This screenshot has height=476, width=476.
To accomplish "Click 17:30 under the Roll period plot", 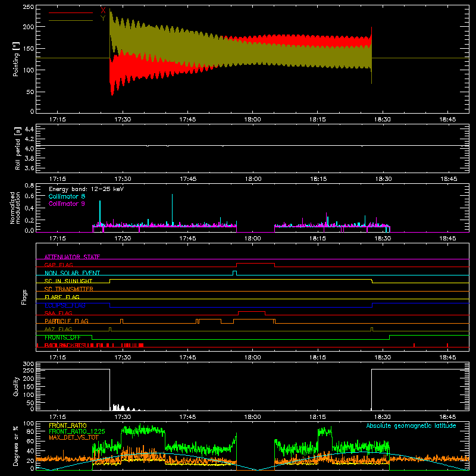I will coord(123,179).
